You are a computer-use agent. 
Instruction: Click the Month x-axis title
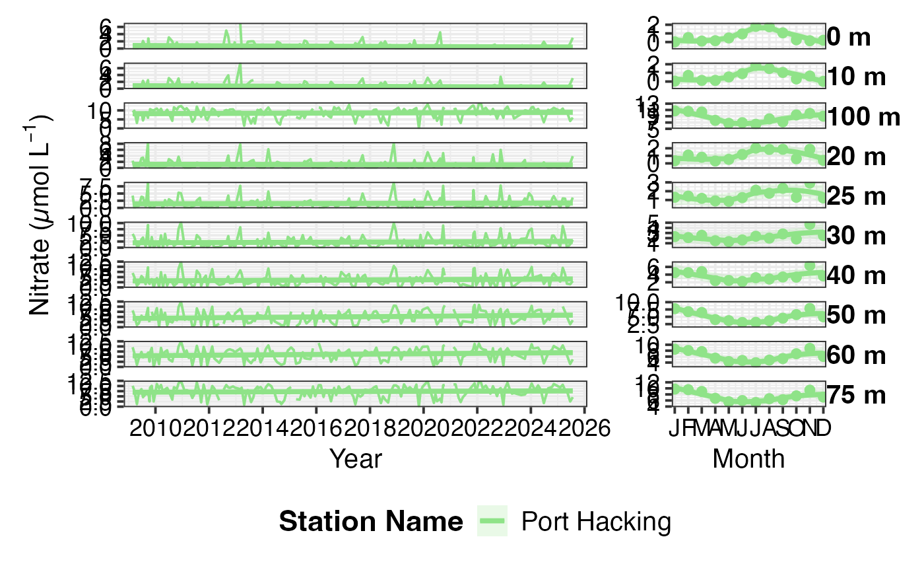(x=748, y=458)
